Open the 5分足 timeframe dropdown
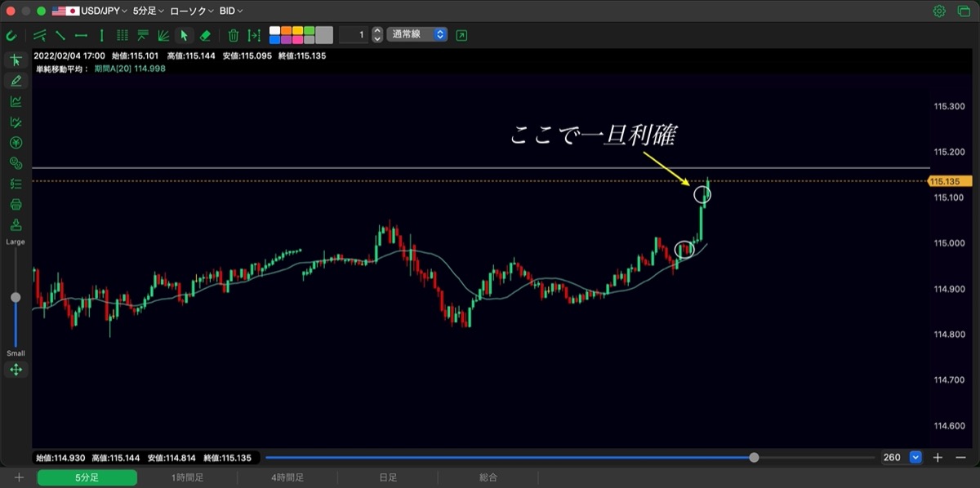This screenshot has height=488, width=980. coord(148,11)
